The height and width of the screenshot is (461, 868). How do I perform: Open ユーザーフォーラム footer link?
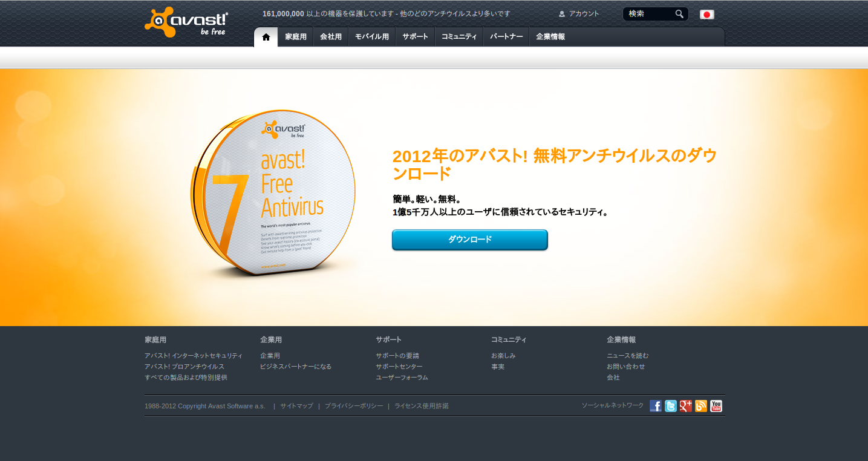click(x=402, y=378)
